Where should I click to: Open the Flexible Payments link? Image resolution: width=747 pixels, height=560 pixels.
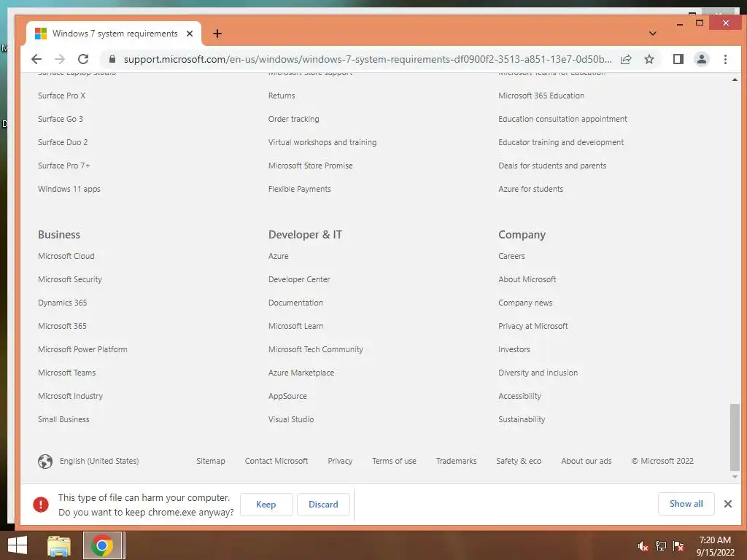pos(299,189)
